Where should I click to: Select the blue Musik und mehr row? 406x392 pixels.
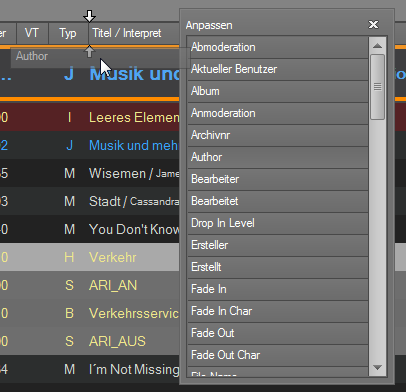click(x=90, y=145)
